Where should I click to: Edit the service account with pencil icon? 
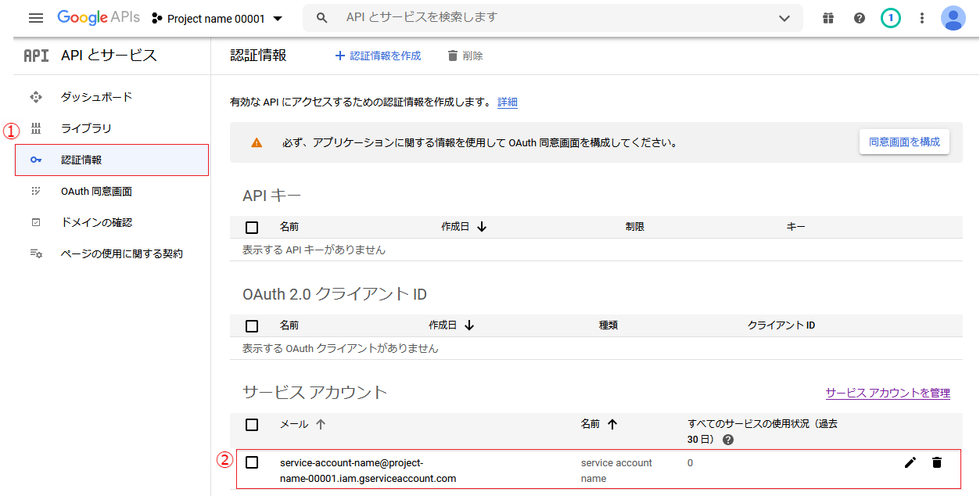click(910, 462)
